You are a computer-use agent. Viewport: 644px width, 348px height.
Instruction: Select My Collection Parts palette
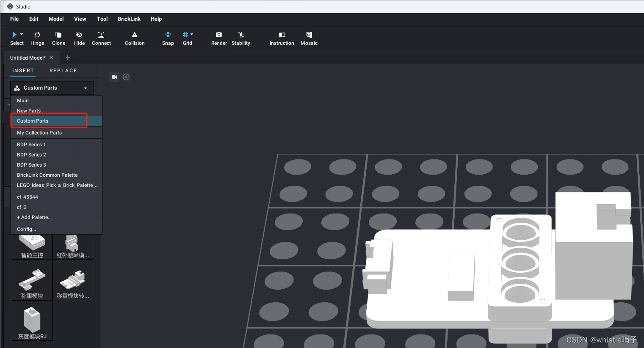[x=56, y=133]
